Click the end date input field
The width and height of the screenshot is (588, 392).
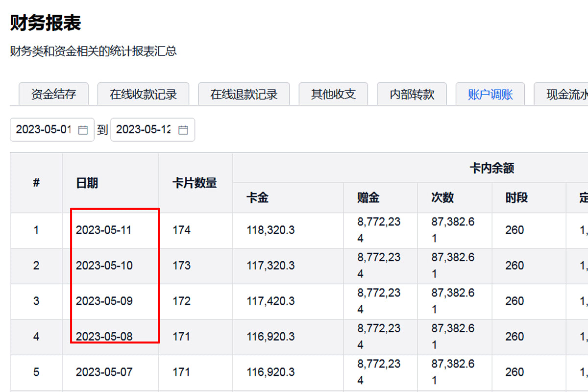(x=144, y=130)
